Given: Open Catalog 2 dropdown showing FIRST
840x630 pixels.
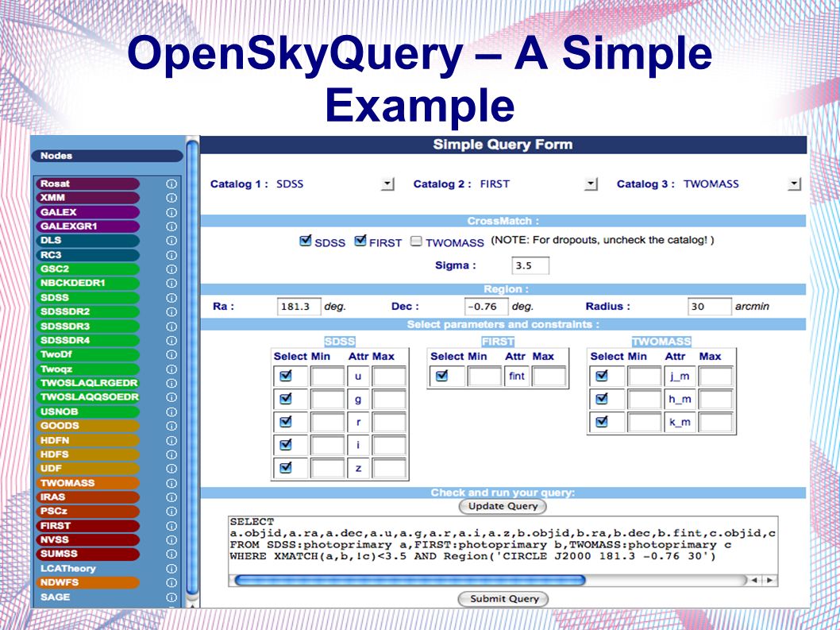Looking at the screenshot, I should point(591,184).
